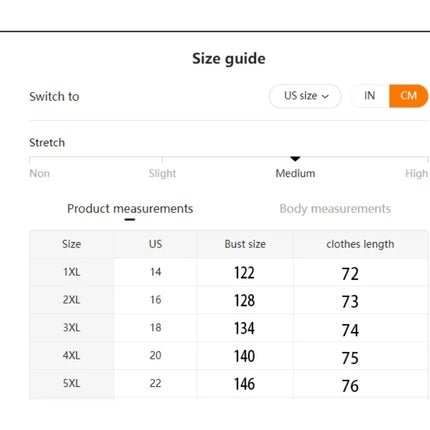
Task: Click the chevron beside US size
Action: (325, 97)
